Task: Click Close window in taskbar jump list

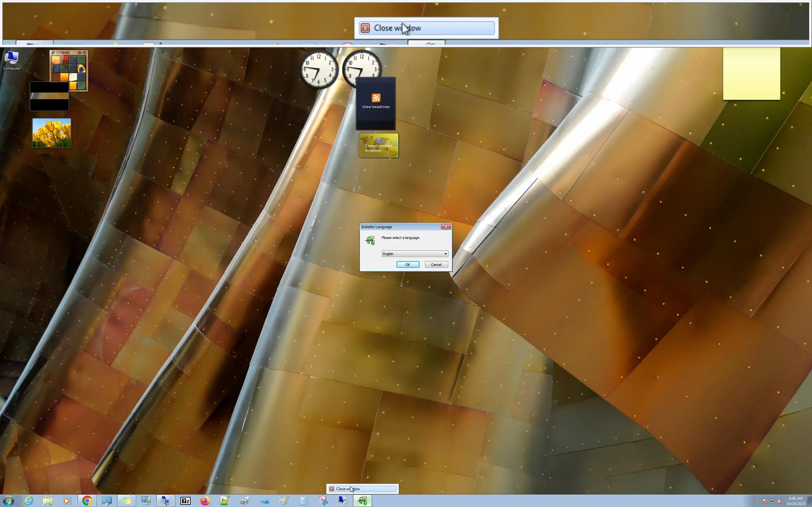Action: tap(362, 489)
